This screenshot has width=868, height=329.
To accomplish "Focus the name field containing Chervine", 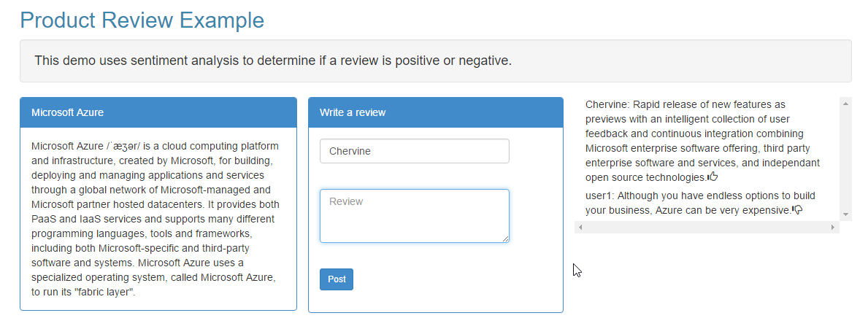I will pyautogui.click(x=415, y=151).
